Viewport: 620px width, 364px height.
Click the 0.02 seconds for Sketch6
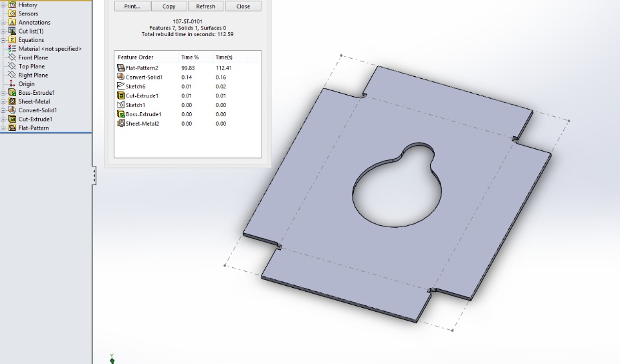point(221,86)
